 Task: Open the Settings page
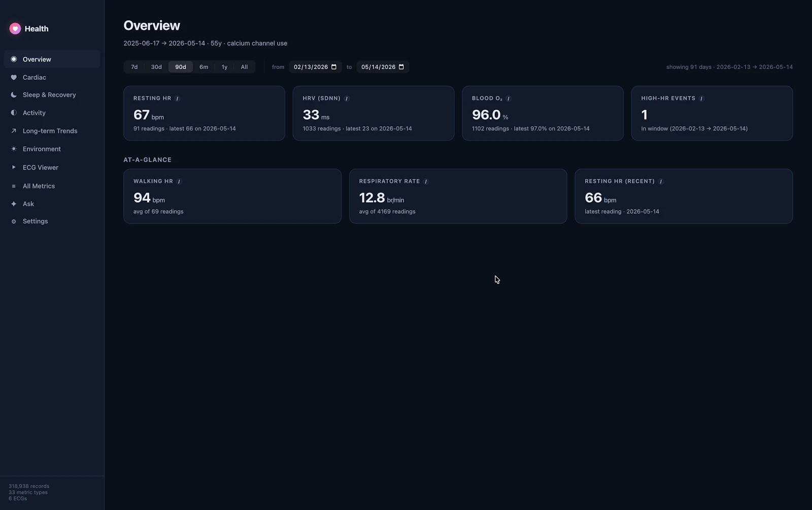click(52, 221)
